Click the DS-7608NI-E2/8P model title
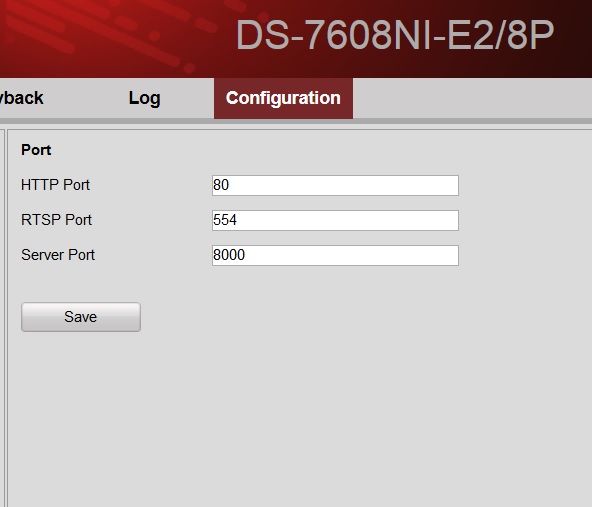Screen dimensions: 592x507 (x=395, y=35)
